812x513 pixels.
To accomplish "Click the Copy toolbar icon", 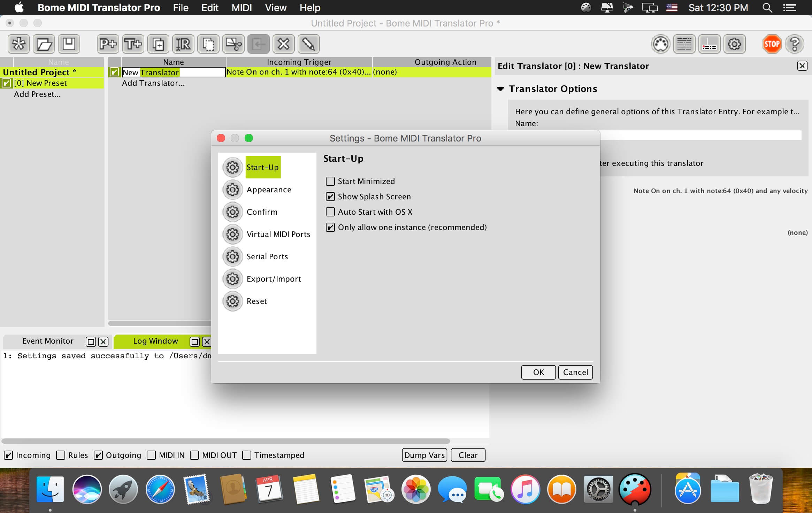I will tap(208, 44).
